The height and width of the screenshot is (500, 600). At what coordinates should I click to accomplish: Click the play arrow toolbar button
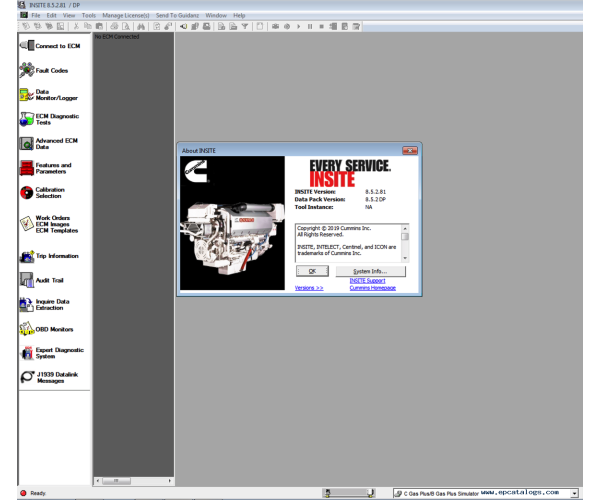[x=298, y=26]
